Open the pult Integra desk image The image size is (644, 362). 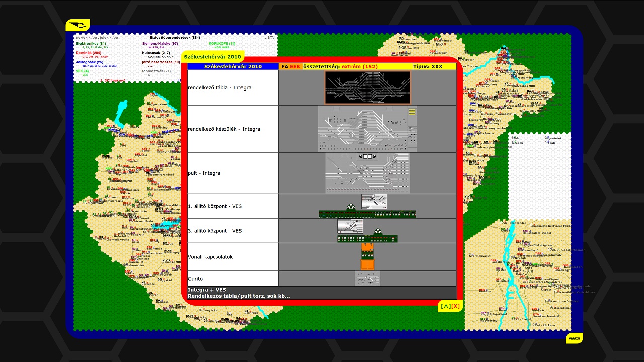click(367, 173)
